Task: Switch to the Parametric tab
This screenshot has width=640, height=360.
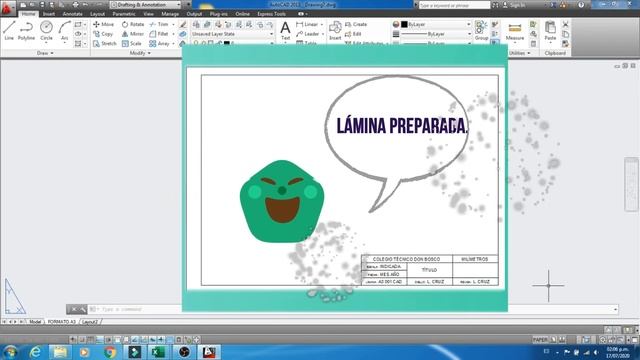Action: click(124, 14)
